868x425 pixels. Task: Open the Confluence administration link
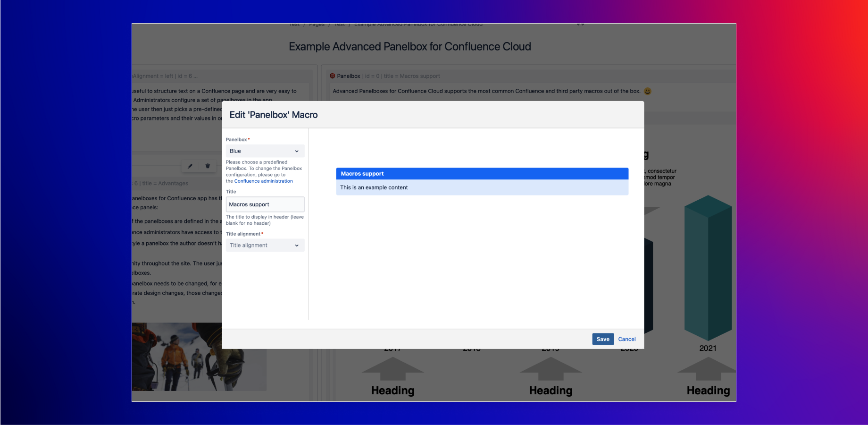tap(263, 181)
